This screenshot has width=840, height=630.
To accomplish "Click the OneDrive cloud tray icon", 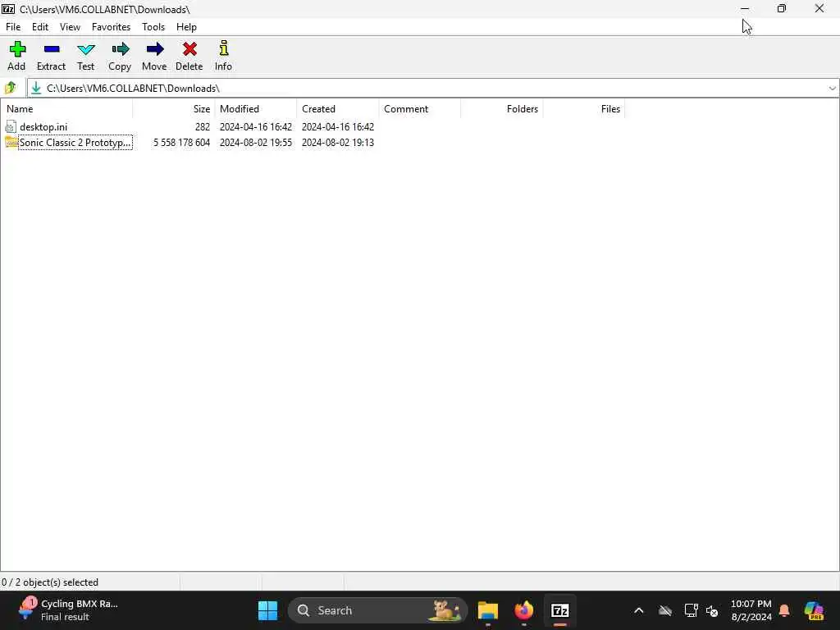I will [x=664, y=610].
